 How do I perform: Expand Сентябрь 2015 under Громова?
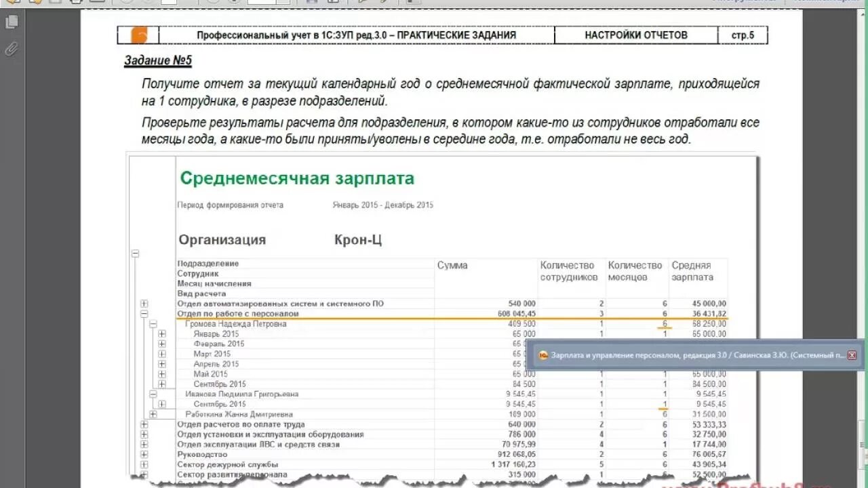point(161,384)
